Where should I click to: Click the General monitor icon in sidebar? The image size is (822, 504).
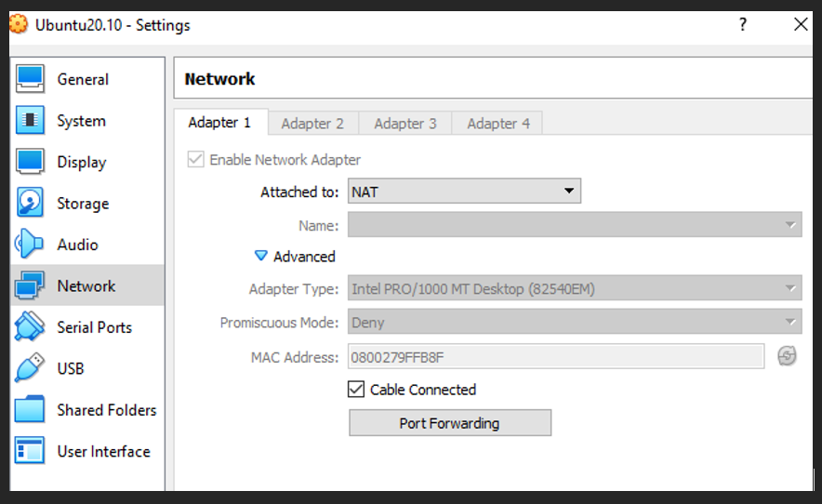coord(30,79)
